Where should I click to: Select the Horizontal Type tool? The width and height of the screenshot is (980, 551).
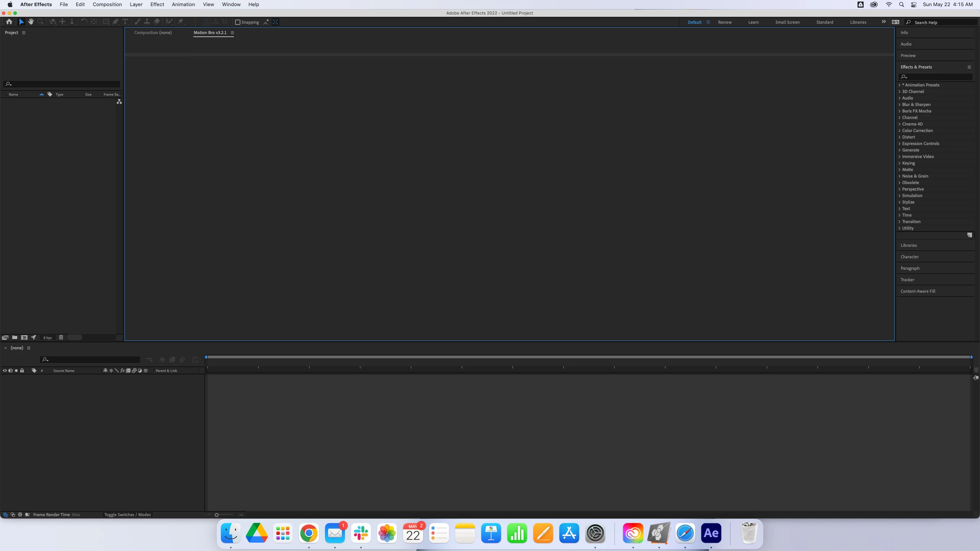pos(125,22)
